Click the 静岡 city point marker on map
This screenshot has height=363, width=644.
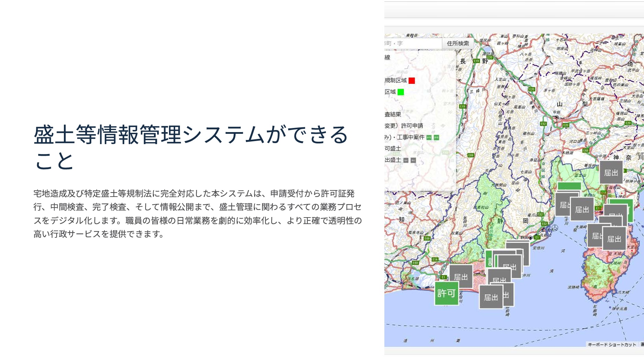click(x=530, y=237)
